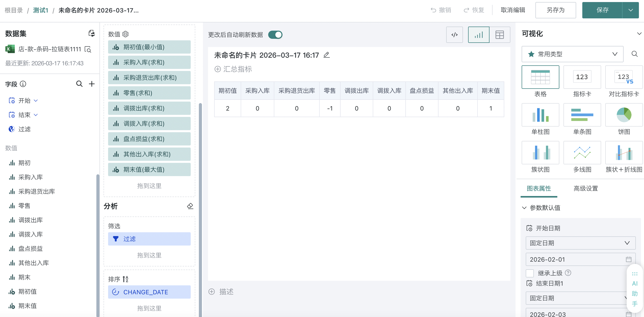The height and width of the screenshot is (317, 644).
Task: Click the 另存为 button
Action: pyautogui.click(x=556, y=10)
